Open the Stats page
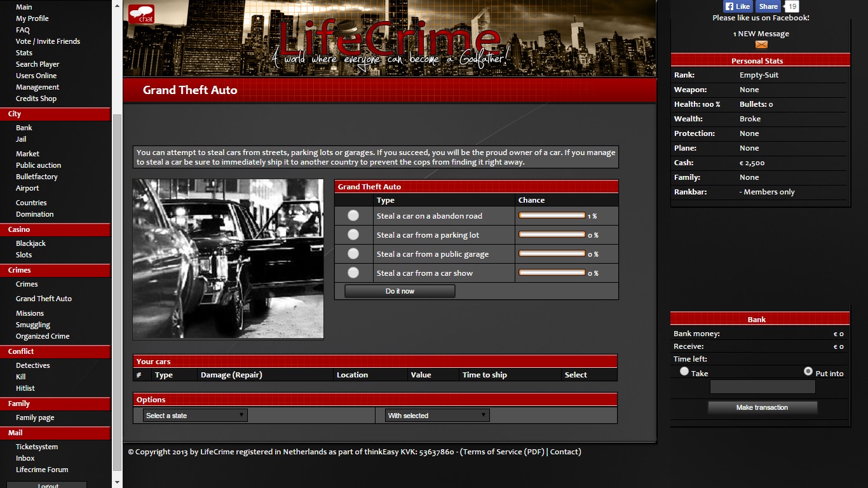 coord(24,53)
